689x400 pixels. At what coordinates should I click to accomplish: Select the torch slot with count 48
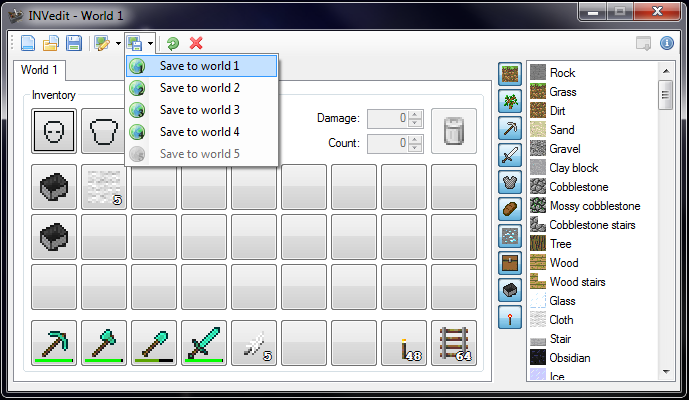click(404, 343)
